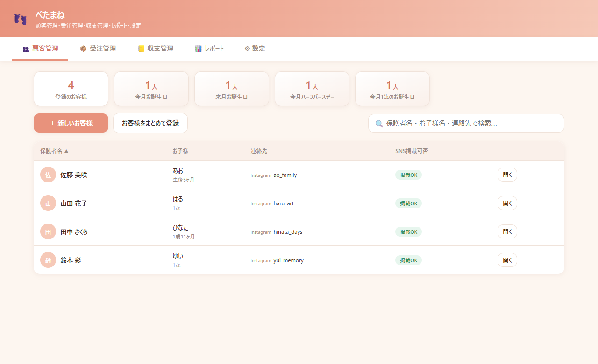Filter by 来月お誕生日 card
This screenshot has height=364, width=598.
tap(232, 89)
